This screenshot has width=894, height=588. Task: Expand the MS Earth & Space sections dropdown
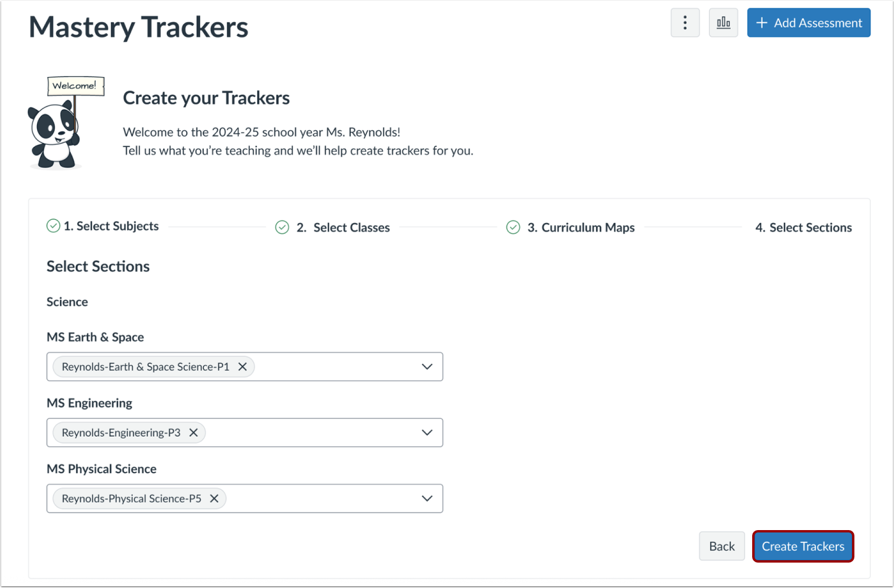coord(427,366)
